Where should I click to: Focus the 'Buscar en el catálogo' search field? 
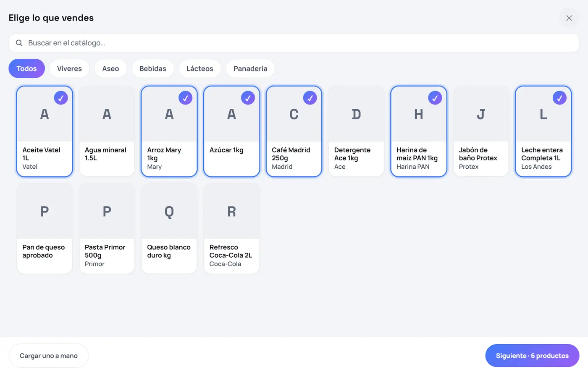pos(294,43)
